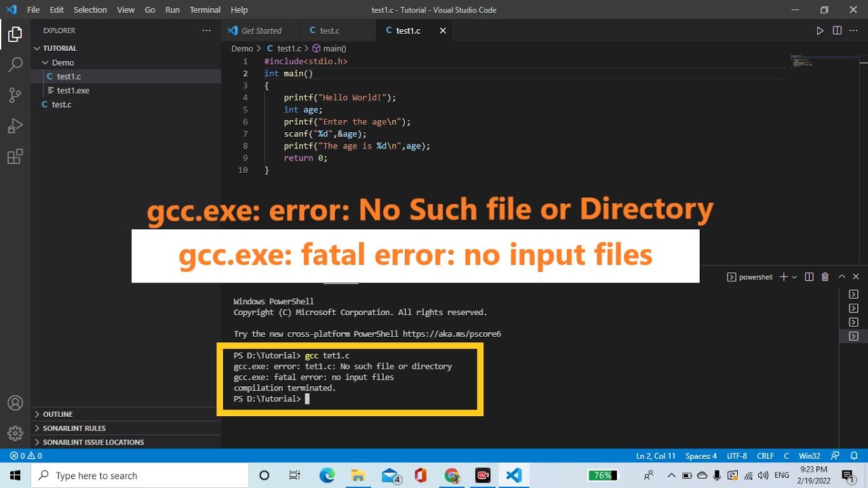Change encoding via UTF-8 in status bar
This screenshot has height=488, width=868.
[737, 456]
